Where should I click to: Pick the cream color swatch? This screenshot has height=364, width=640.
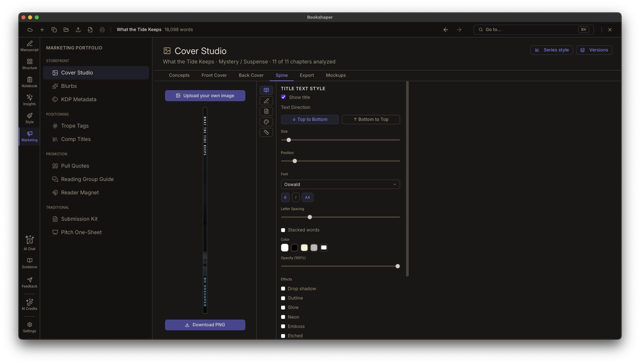click(x=304, y=248)
